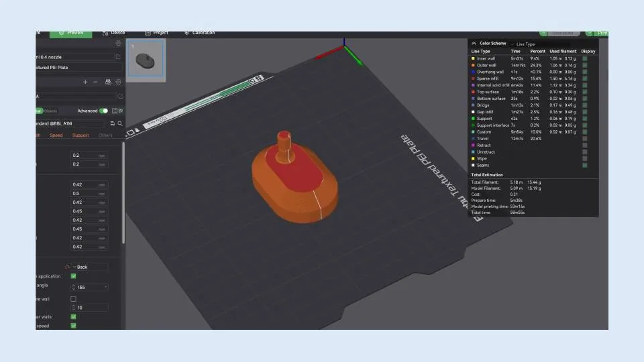Click the Support green color swatch

click(473, 119)
